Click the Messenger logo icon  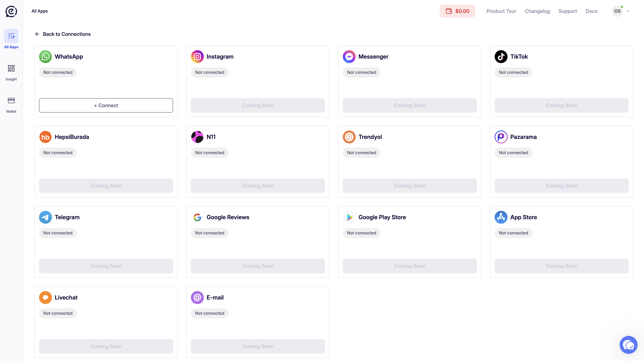pos(349,56)
